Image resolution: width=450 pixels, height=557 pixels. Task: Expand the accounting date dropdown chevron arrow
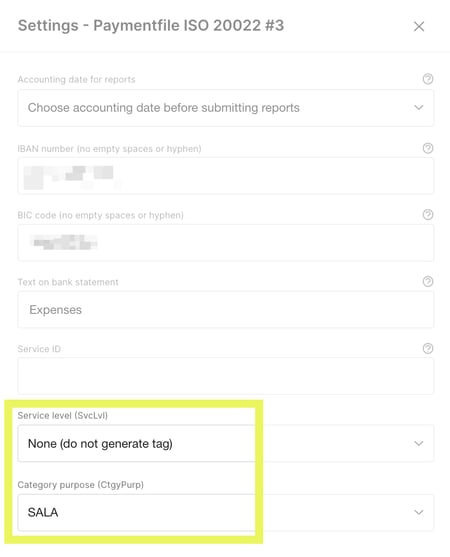pyautogui.click(x=419, y=107)
